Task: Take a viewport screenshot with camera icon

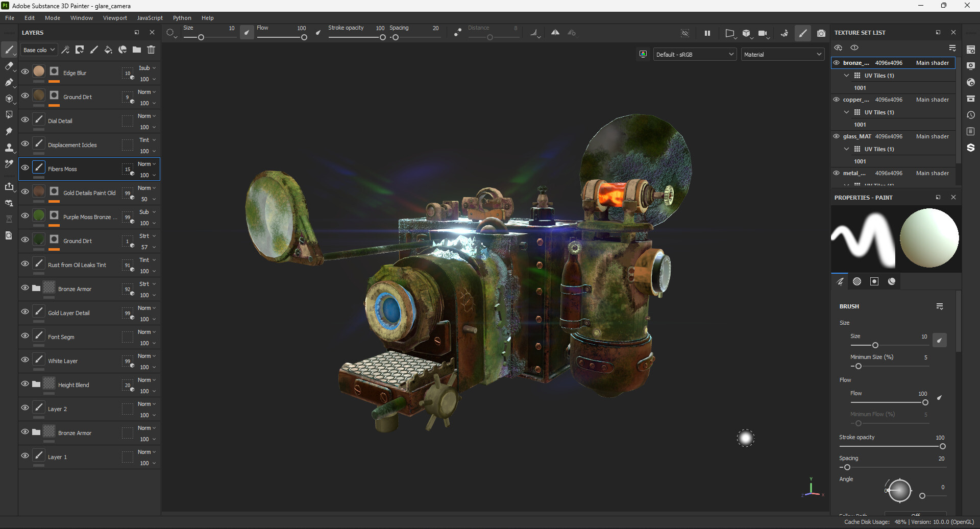Action: [821, 33]
